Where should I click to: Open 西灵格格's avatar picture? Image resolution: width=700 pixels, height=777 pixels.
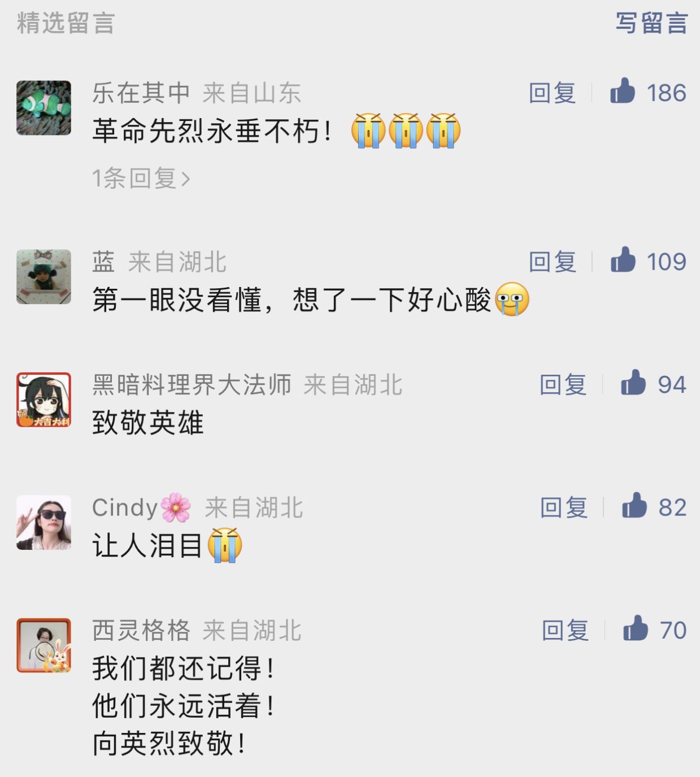coord(44,645)
